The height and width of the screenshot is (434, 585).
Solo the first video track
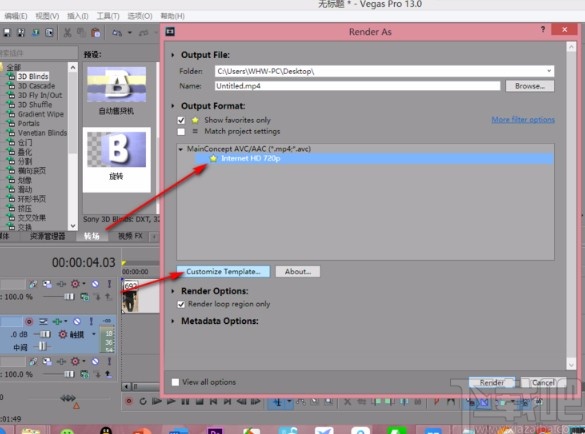[x=109, y=284]
